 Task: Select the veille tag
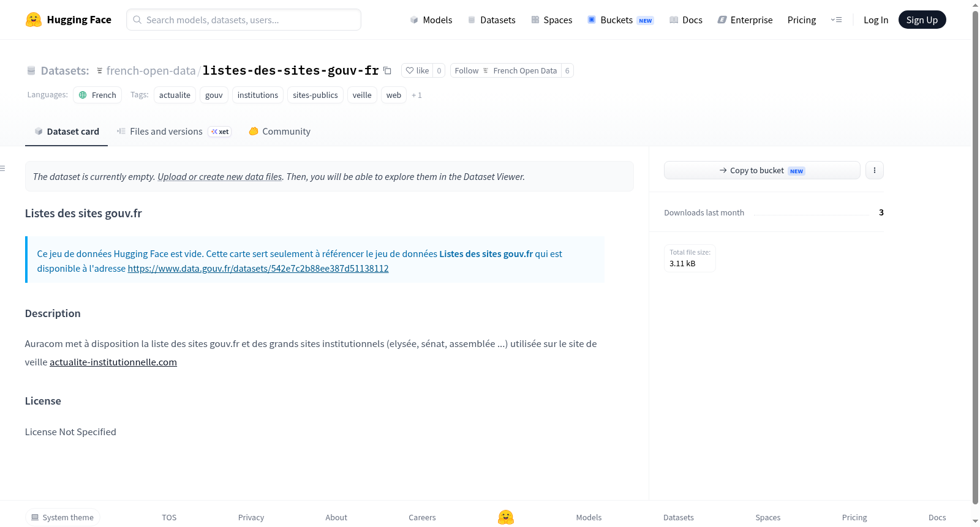(x=362, y=95)
